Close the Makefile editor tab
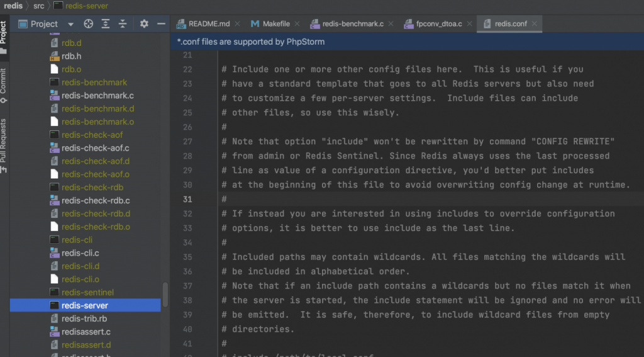This screenshot has width=644, height=357. 297,24
